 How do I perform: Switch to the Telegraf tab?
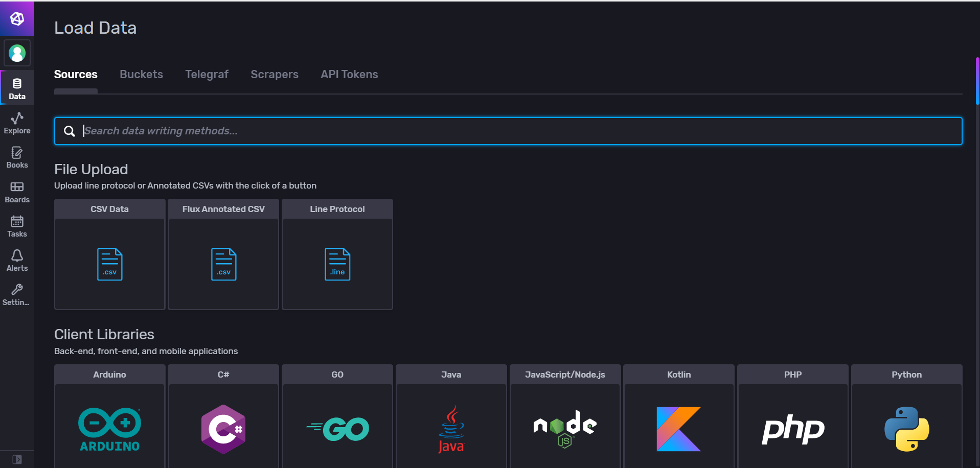(207, 75)
